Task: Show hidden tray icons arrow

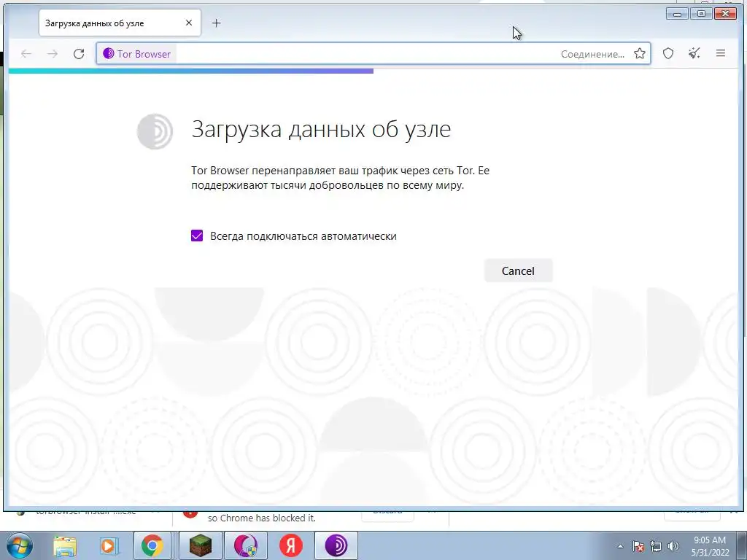Action: pyautogui.click(x=620, y=546)
